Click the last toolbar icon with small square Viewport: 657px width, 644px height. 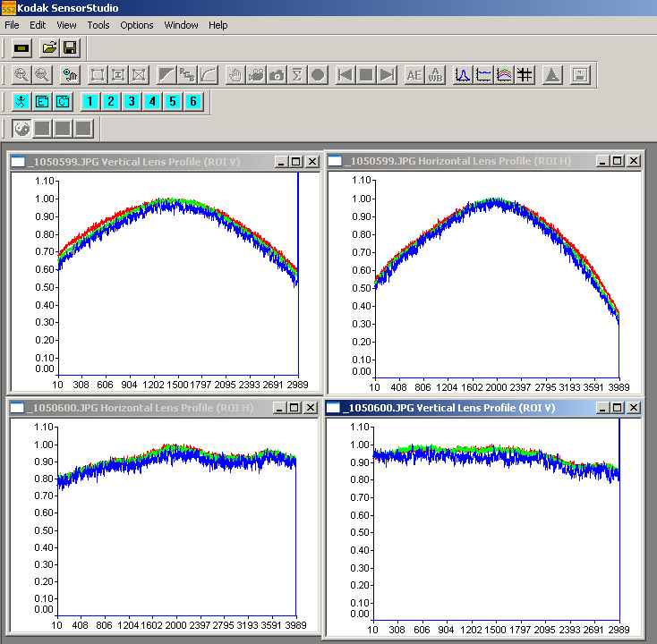point(580,75)
